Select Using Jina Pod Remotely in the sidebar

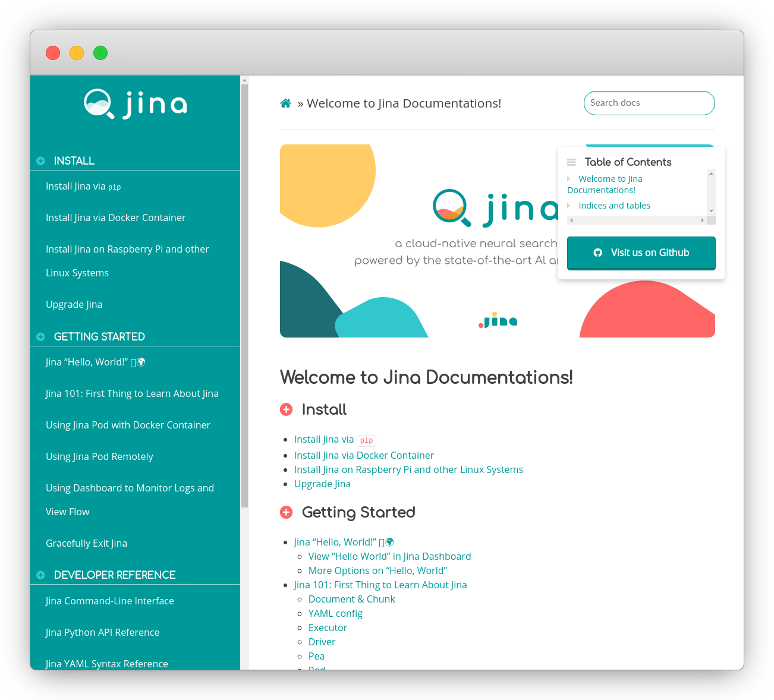(99, 456)
